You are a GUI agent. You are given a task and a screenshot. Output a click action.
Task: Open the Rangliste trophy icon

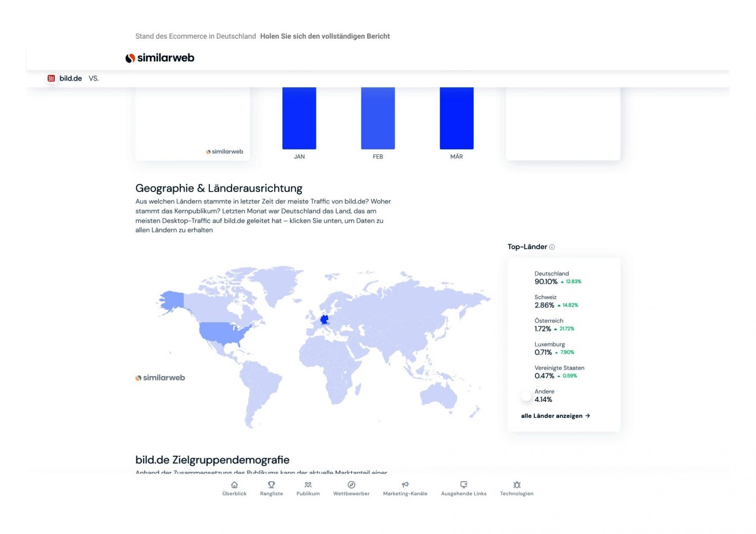(x=271, y=485)
